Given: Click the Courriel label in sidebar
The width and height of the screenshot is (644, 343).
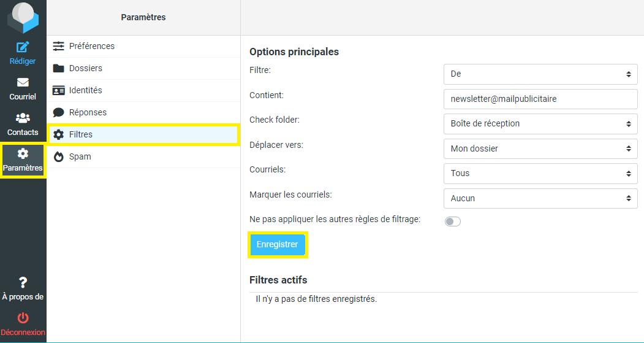Looking at the screenshot, I should [23, 97].
